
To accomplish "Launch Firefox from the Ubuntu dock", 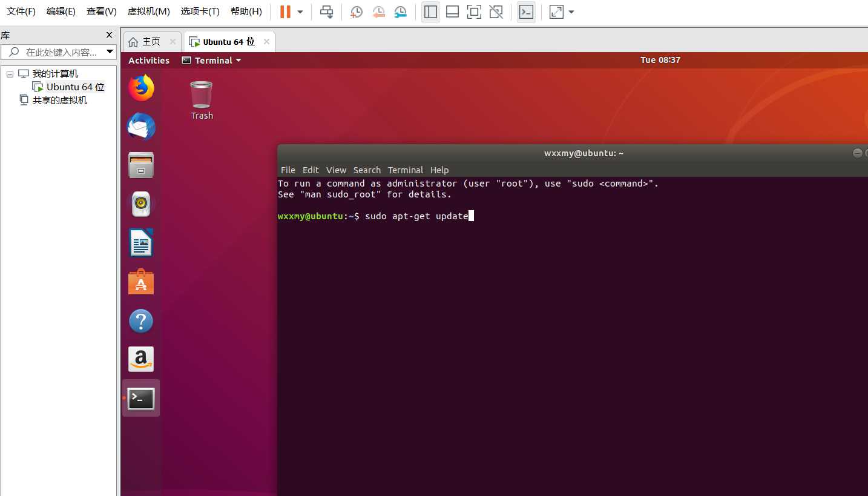I will click(x=141, y=88).
